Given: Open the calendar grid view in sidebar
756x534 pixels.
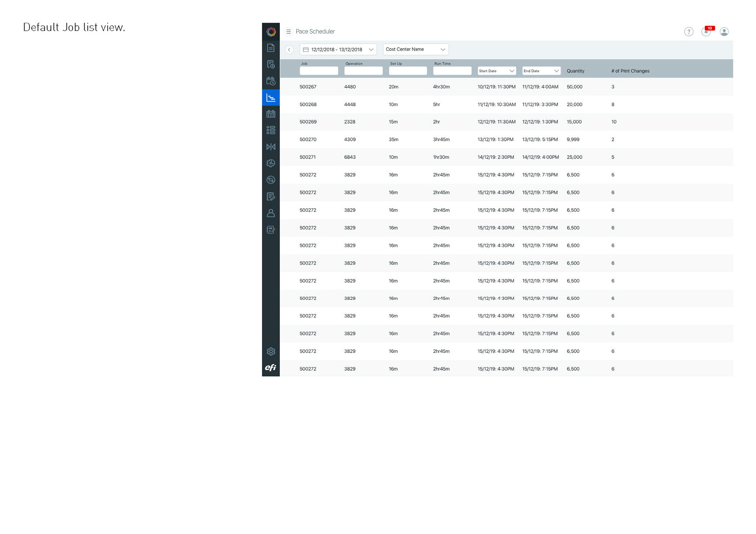Looking at the screenshot, I should tap(271, 114).
